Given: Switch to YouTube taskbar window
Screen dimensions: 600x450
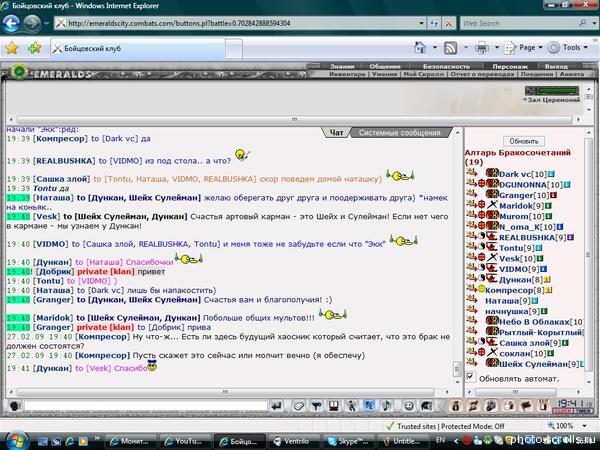Looking at the screenshot, I should click(x=185, y=441).
